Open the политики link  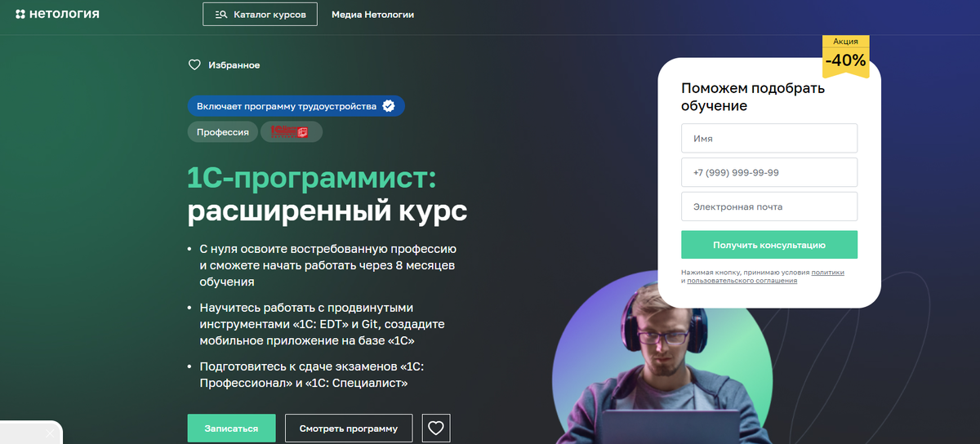click(828, 273)
